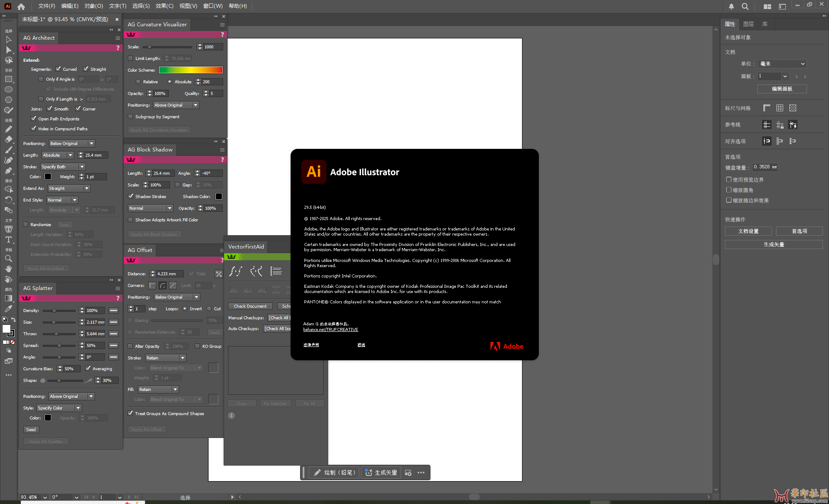This screenshot has height=504, width=829.
Task: Open units dropdown in properties panel
Action: coord(782,63)
